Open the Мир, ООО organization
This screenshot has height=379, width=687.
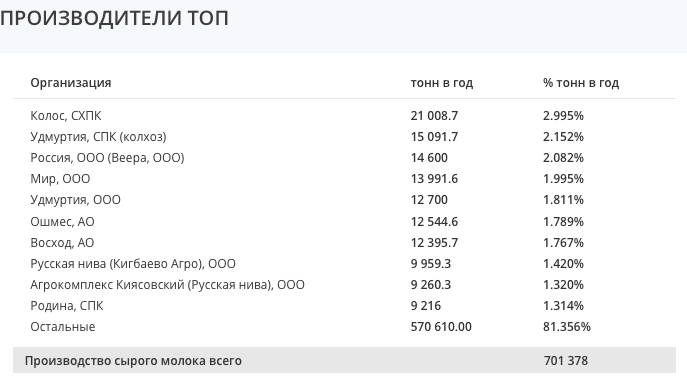60,179
